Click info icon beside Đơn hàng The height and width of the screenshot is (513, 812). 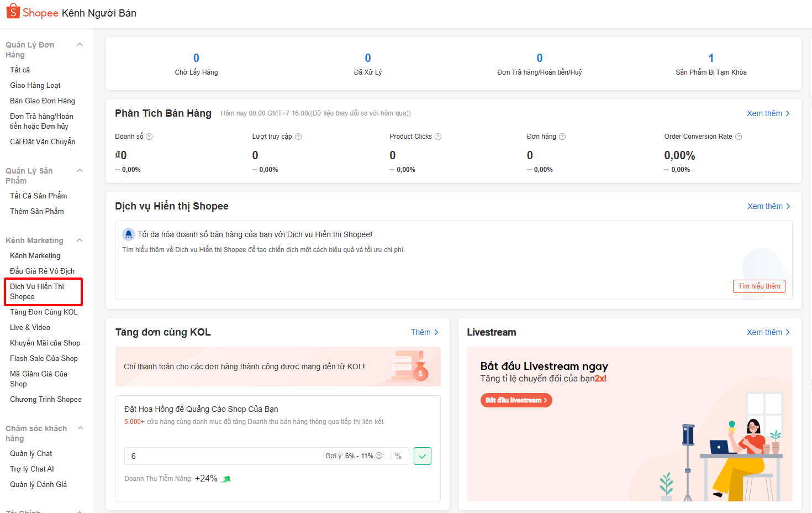pos(562,137)
